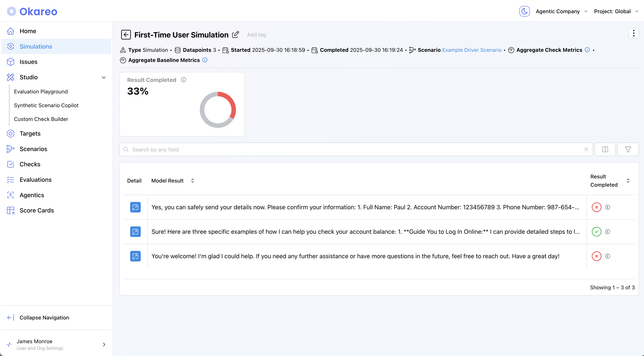Click the pencil icon to rename simulation
This screenshot has width=644, height=356.
(x=235, y=35)
